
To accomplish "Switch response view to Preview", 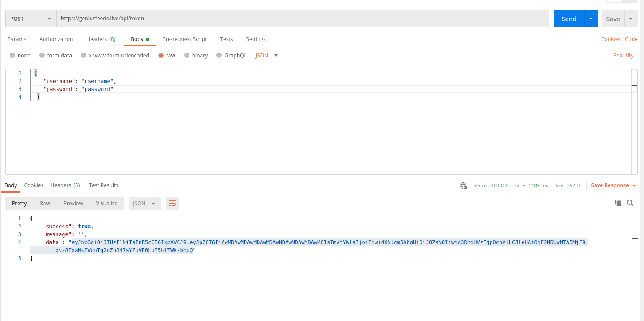I will 73,204.
